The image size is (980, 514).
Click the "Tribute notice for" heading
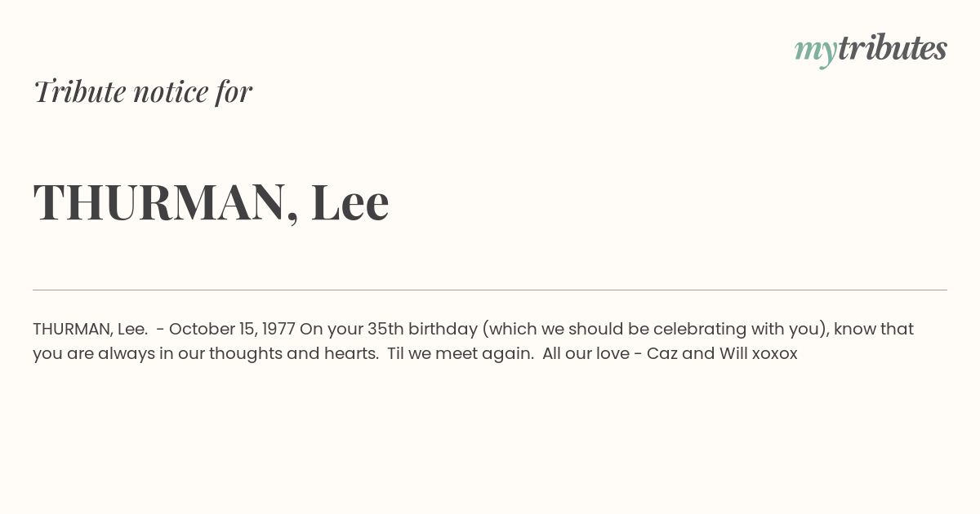143,91
